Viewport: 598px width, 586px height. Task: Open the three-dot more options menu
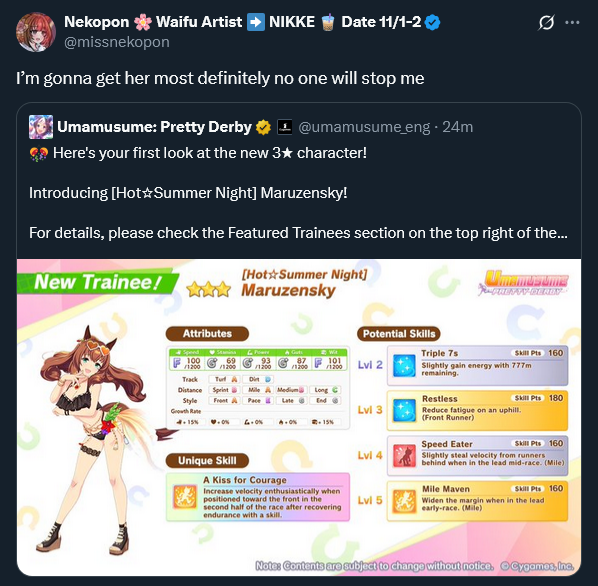(x=572, y=22)
